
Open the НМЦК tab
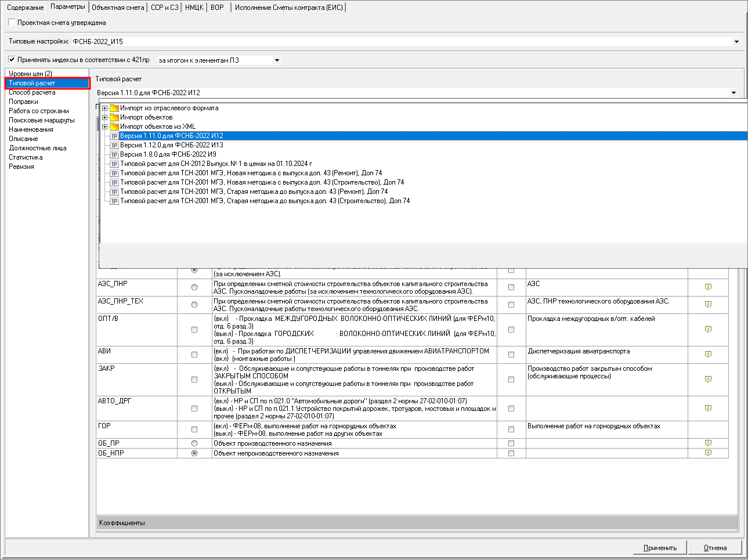click(x=194, y=8)
